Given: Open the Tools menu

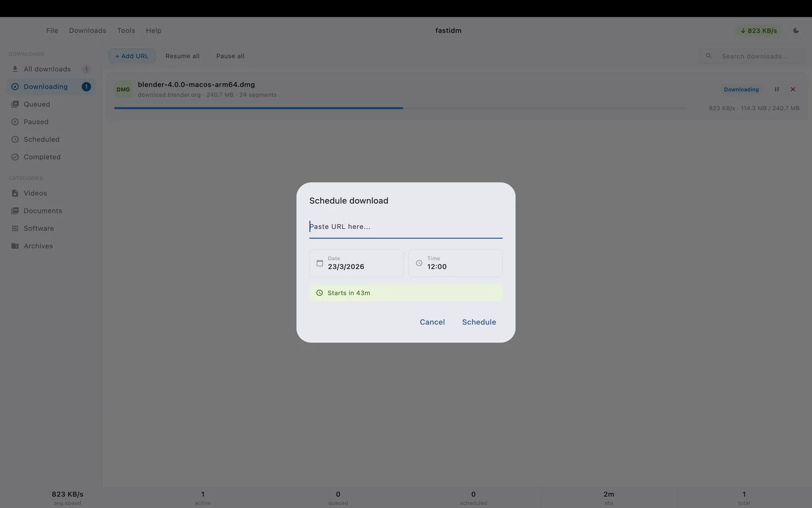Looking at the screenshot, I should 126,30.
